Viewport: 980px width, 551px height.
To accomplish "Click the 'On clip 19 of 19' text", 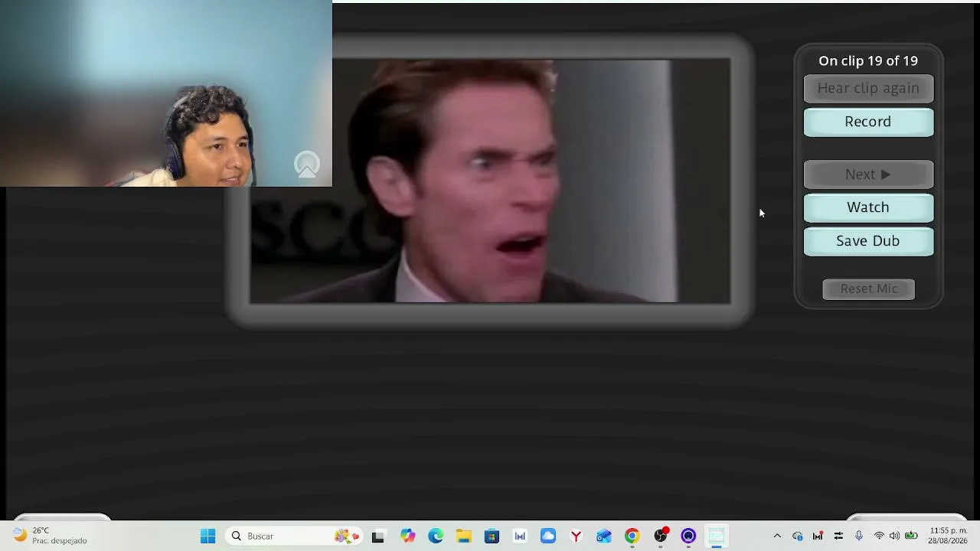I will point(868,61).
